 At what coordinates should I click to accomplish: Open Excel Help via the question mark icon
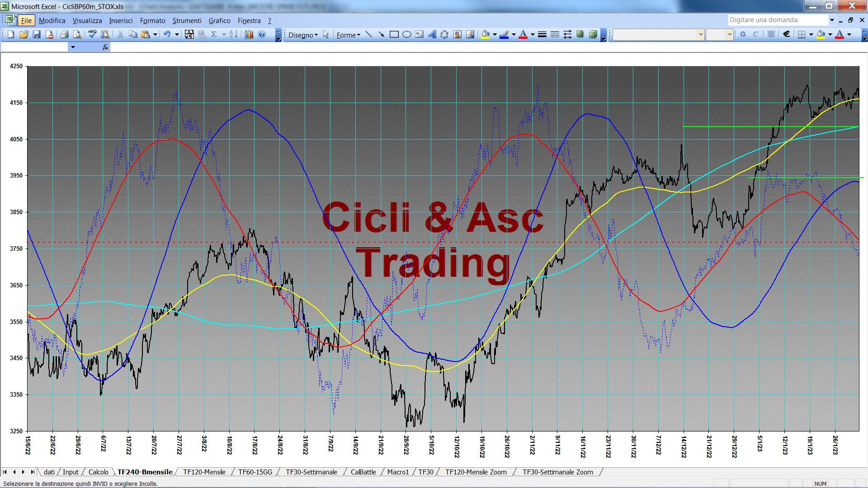pos(262,34)
